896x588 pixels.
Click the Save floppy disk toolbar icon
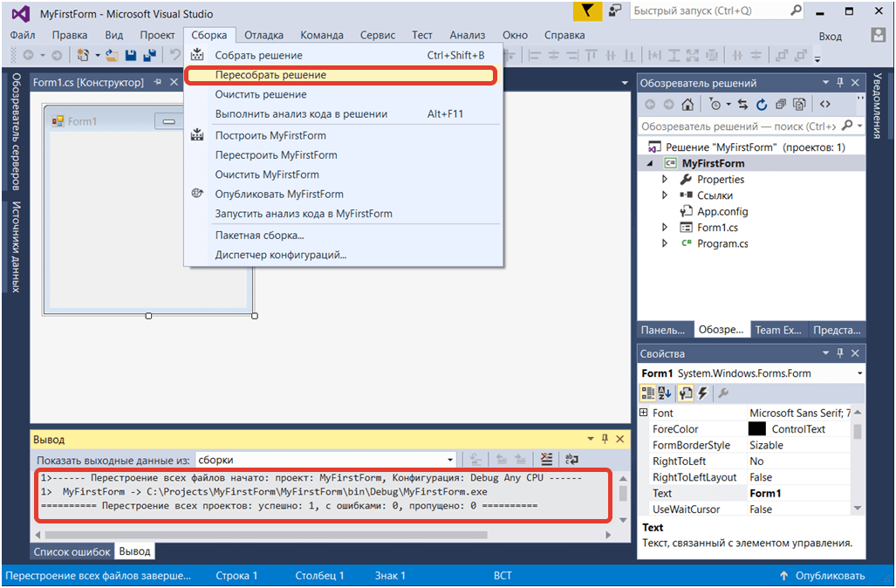131,56
